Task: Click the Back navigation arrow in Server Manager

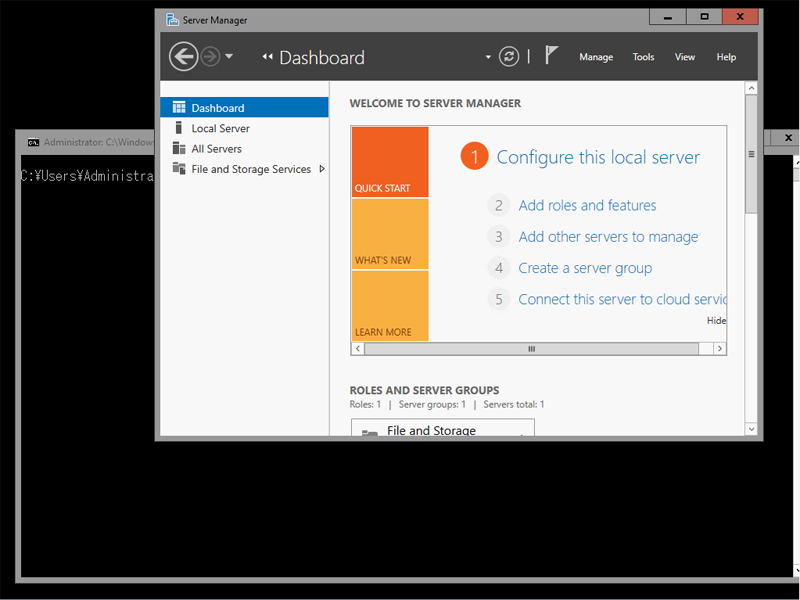Action: tap(184, 57)
